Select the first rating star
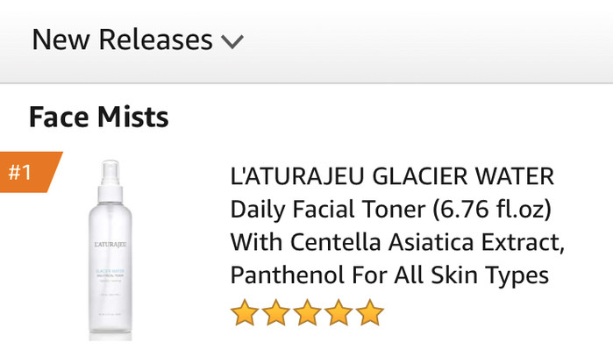 [245, 312]
